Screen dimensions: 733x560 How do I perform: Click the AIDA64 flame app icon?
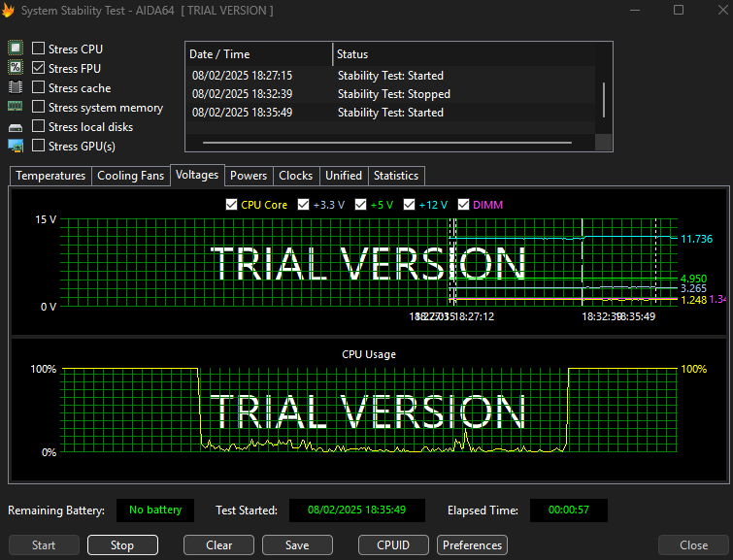click(8, 11)
